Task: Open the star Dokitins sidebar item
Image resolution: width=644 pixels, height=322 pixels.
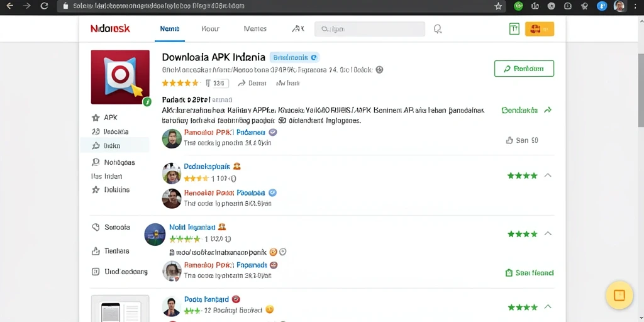Action: [x=111, y=190]
